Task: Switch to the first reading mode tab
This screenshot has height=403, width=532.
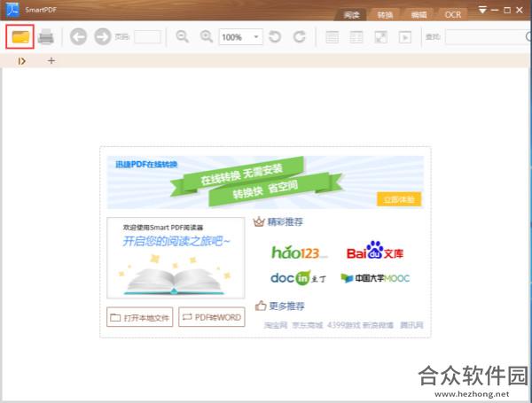Action: pyautogui.click(x=351, y=14)
